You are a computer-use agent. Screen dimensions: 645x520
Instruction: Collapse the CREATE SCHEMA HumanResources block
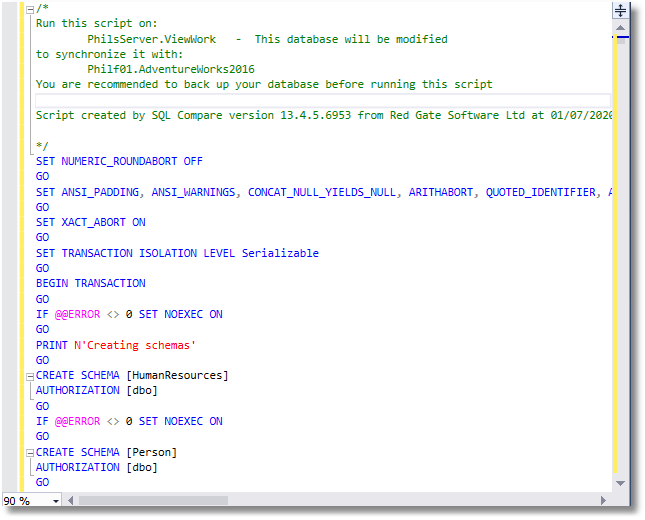30,376
